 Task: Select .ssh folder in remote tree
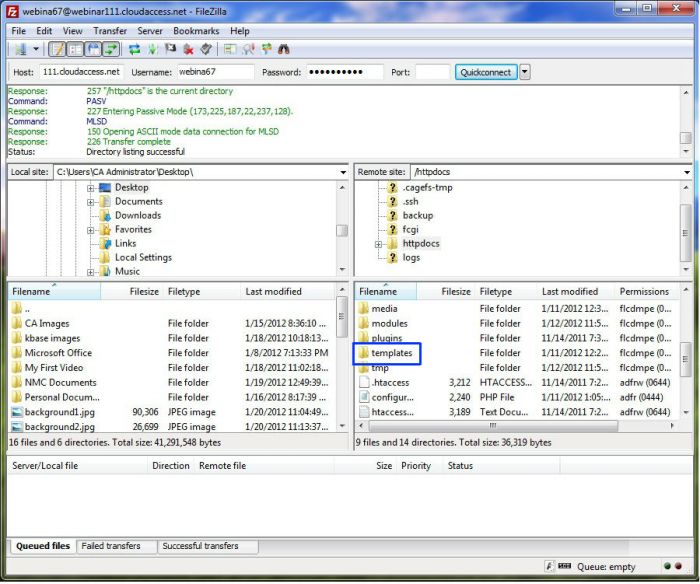pyautogui.click(x=410, y=202)
